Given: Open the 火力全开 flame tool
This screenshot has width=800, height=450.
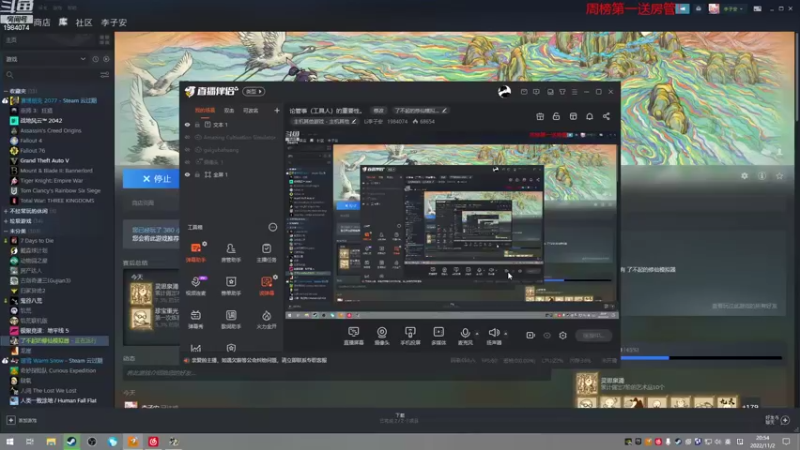Looking at the screenshot, I should coord(266,318).
